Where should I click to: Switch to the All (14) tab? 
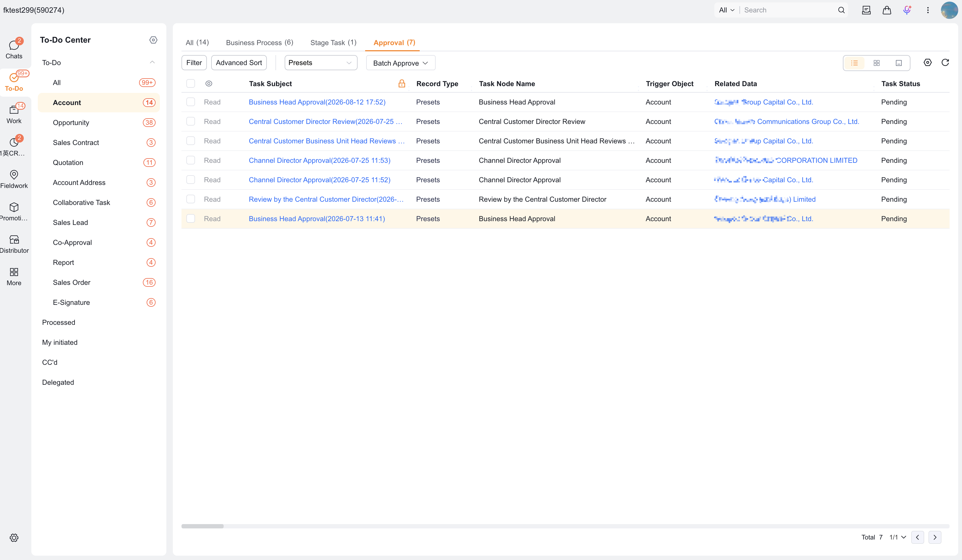tap(197, 42)
